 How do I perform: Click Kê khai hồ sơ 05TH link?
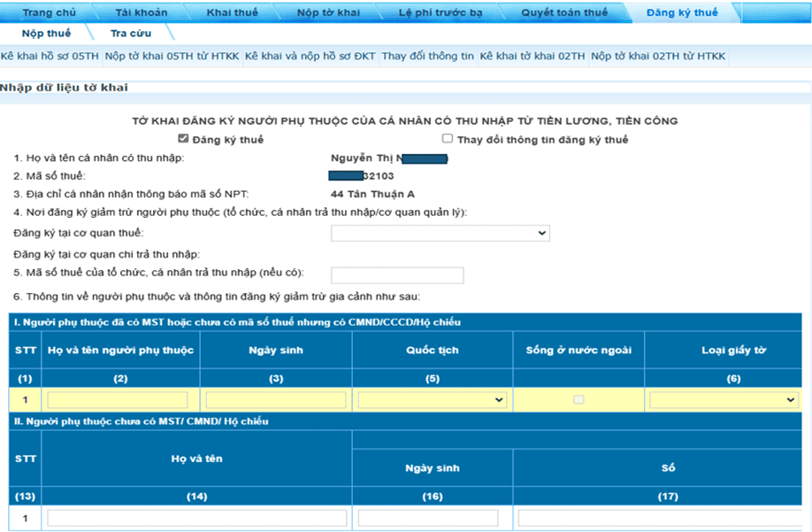pyautogui.click(x=50, y=57)
